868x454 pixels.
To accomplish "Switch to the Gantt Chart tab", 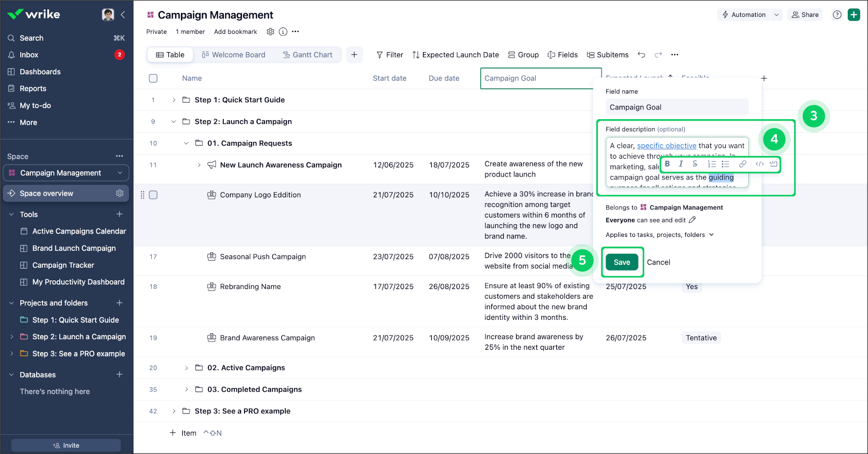I will pos(308,55).
